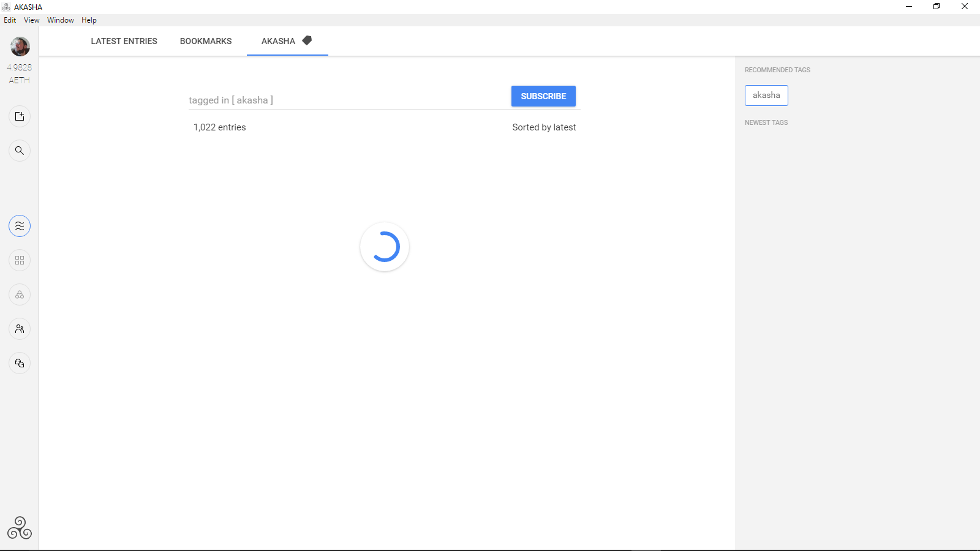Open the Help menu
The image size is (980, 551).
click(x=89, y=20)
